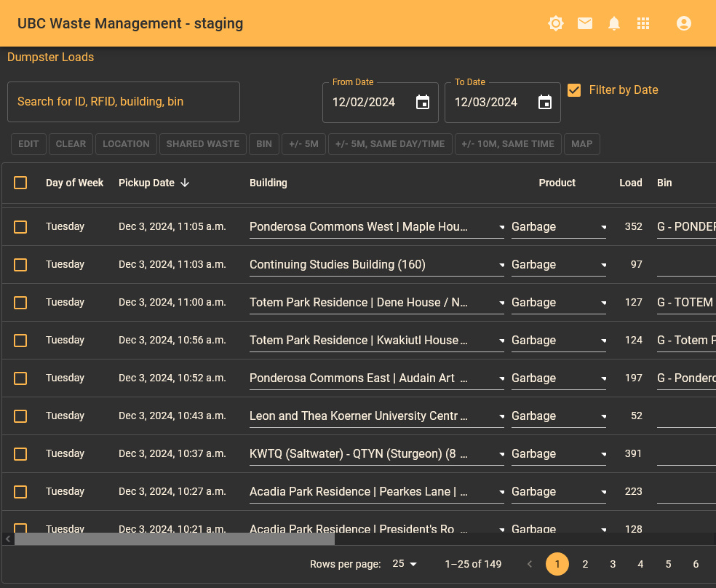The width and height of the screenshot is (716, 588).
Task: Open the user account profile icon
Action: pyautogui.click(x=684, y=23)
